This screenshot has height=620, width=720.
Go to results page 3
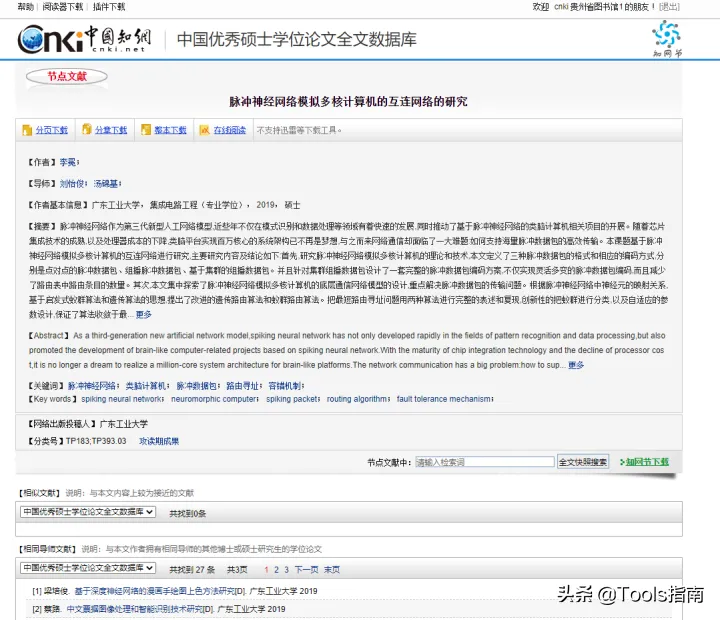(287, 570)
